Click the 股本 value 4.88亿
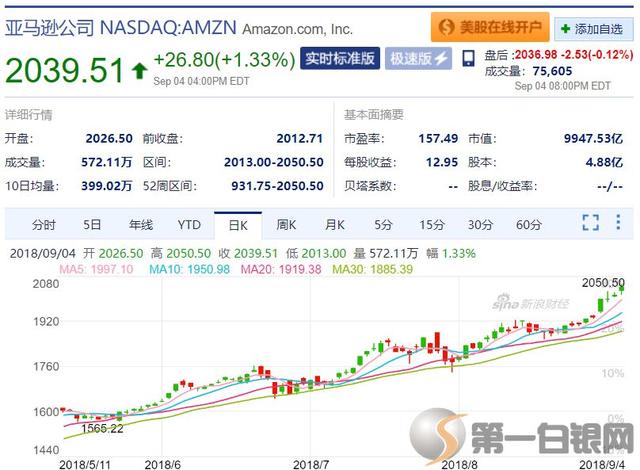640x470 pixels. 604,162
